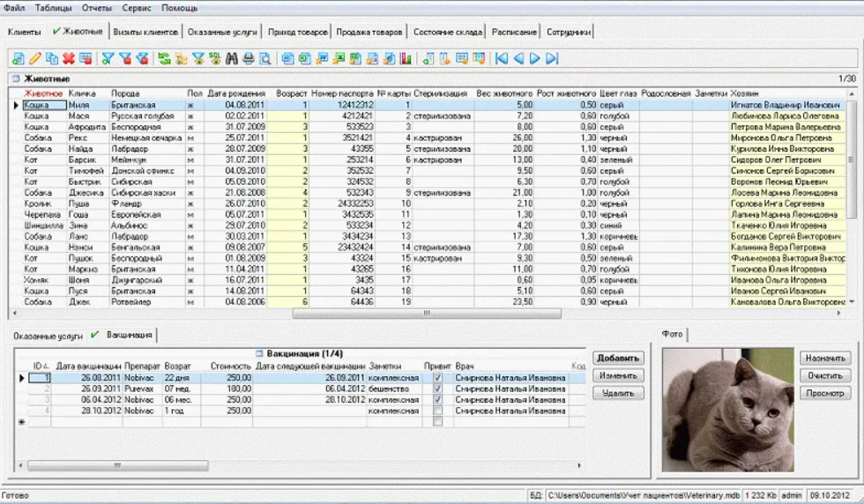The image size is (864, 504).
Task: Click the Просмотр photo button
Action: click(825, 393)
